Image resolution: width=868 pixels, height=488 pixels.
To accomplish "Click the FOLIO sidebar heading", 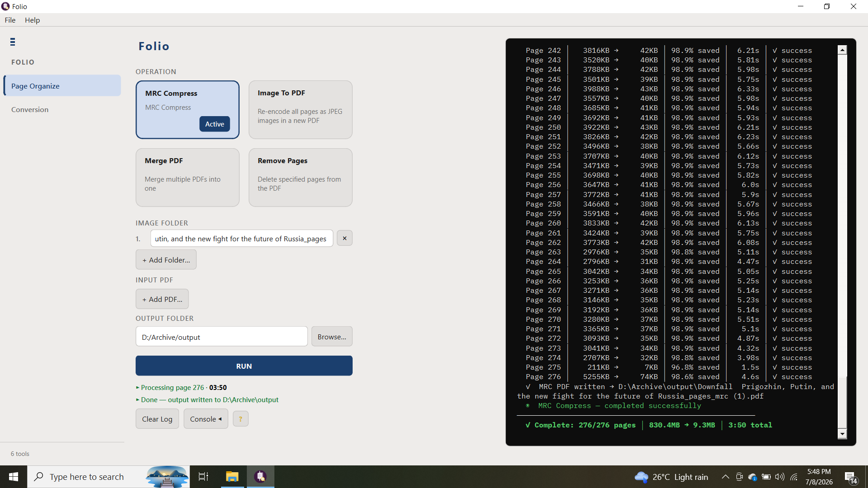I will pyautogui.click(x=23, y=62).
